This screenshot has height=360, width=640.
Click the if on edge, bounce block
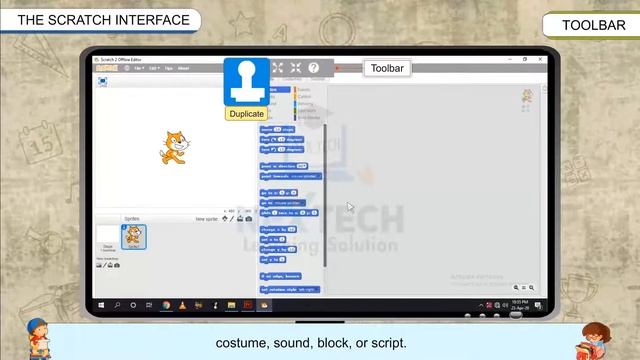(x=281, y=276)
